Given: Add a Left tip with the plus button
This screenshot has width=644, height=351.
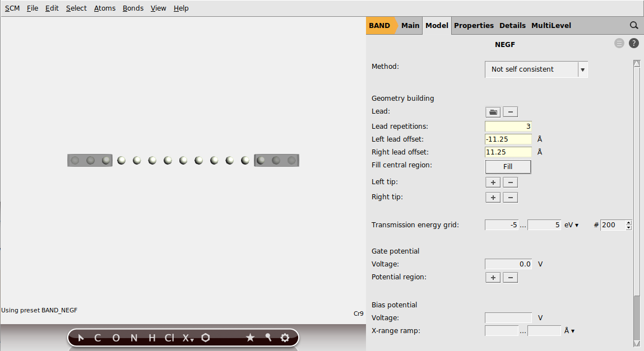Looking at the screenshot, I should coord(493,182).
